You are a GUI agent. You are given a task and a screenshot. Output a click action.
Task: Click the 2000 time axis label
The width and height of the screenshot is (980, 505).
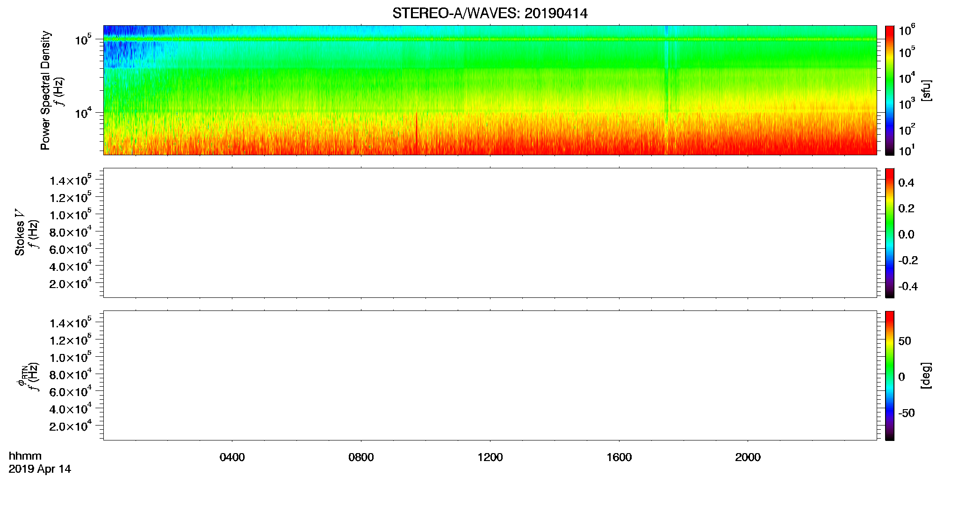tap(748, 457)
